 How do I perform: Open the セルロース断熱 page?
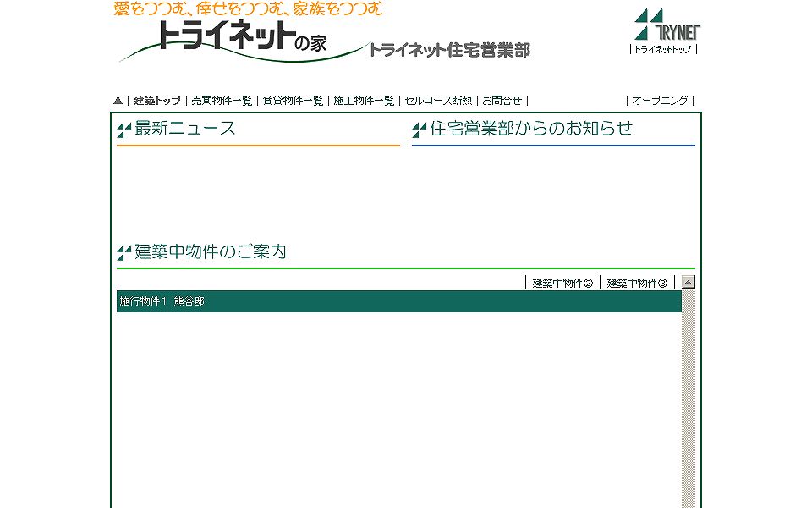[x=437, y=100]
